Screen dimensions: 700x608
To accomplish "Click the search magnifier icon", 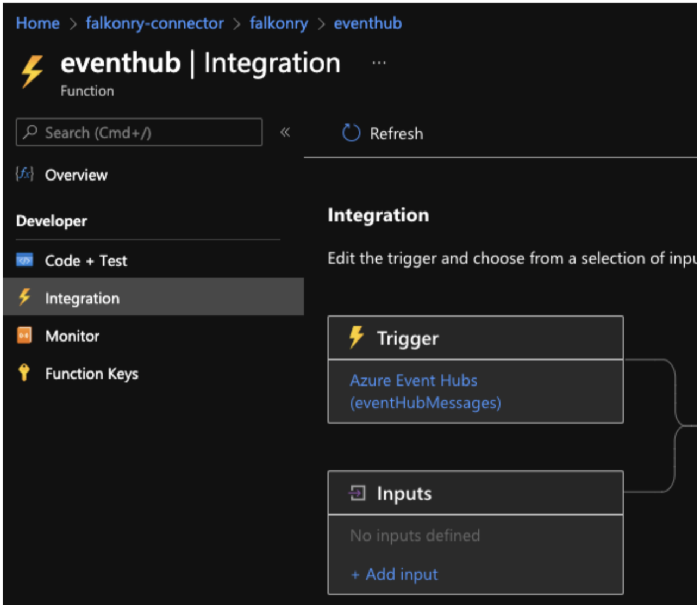I will click(30, 132).
